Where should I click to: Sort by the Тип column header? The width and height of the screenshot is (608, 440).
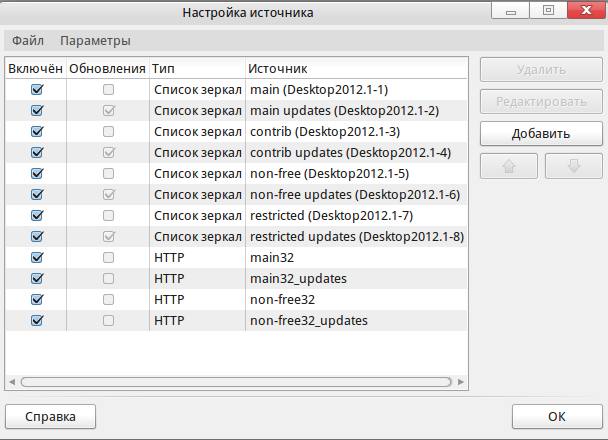click(x=197, y=68)
